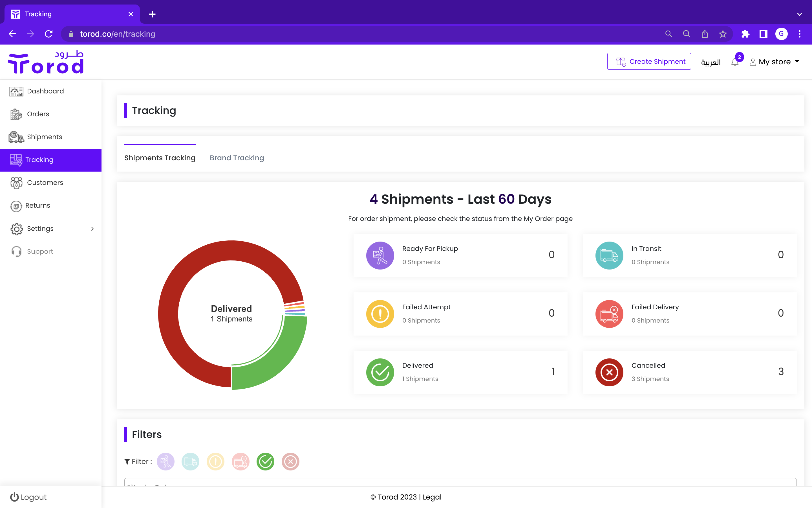The width and height of the screenshot is (812, 508).
Task: Open Support in the sidebar
Action: [51, 251]
